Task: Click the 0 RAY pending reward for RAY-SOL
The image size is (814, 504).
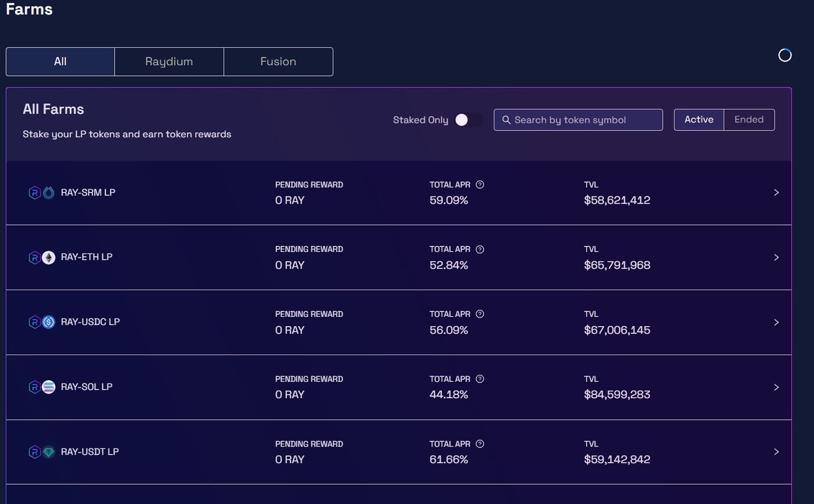Action: pos(290,395)
